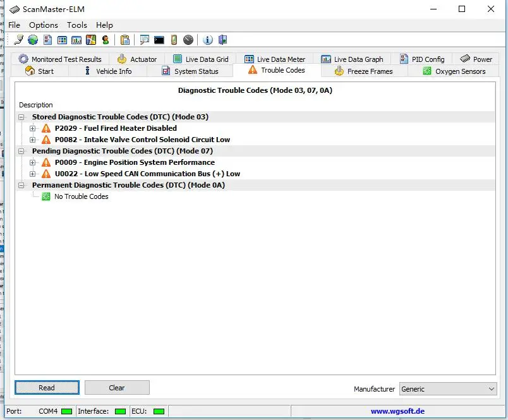The height and width of the screenshot is (420, 508).
Task: Click the clipboard report toolbar icon
Action: coord(124,40)
